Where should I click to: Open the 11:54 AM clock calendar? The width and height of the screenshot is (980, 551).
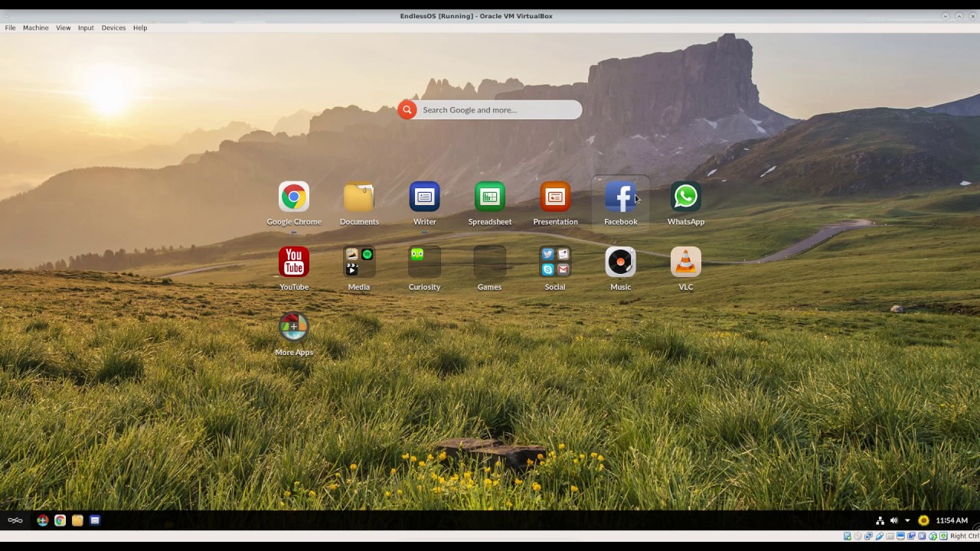[952, 520]
